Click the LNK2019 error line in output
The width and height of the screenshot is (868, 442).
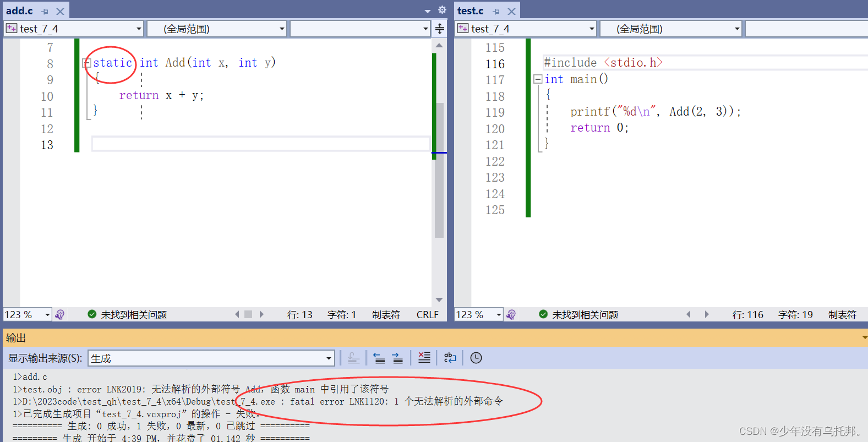(x=200, y=389)
